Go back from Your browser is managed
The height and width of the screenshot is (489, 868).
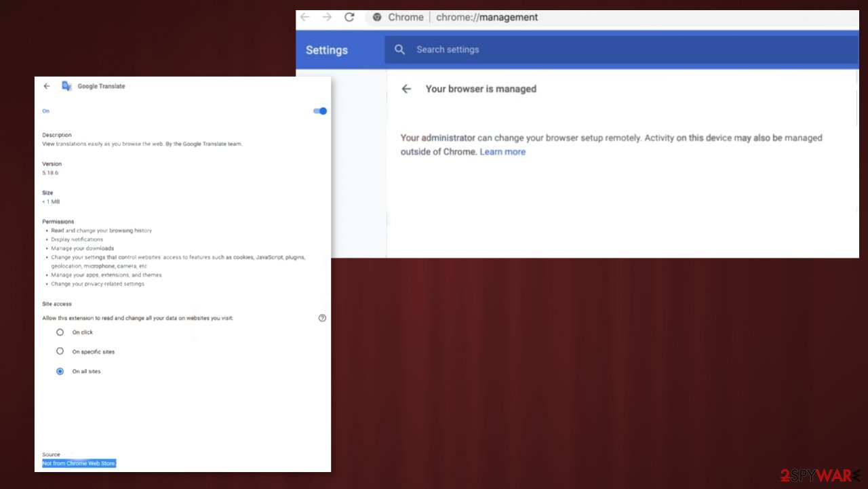click(x=406, y=89)
